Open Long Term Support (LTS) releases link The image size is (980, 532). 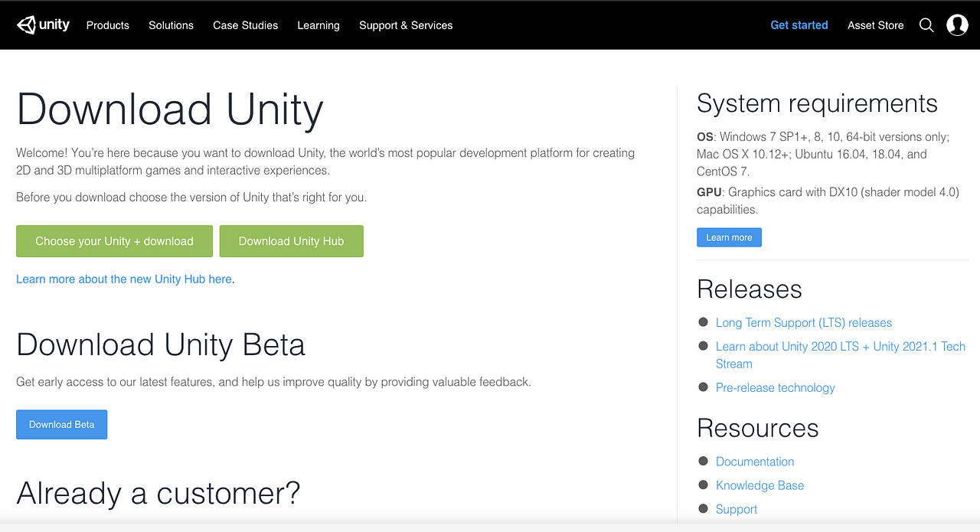tap(804, 323)
